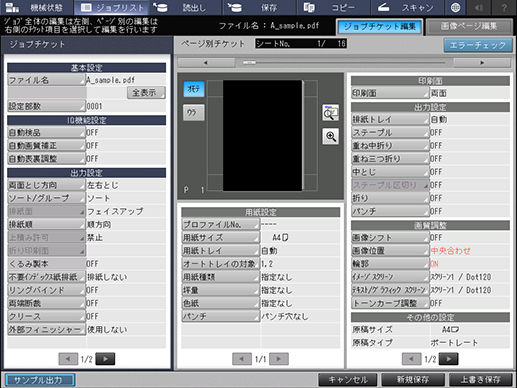517x388 pixels.
Task: Open the 用紙種類 setting
Action: [x=221, y=277]
